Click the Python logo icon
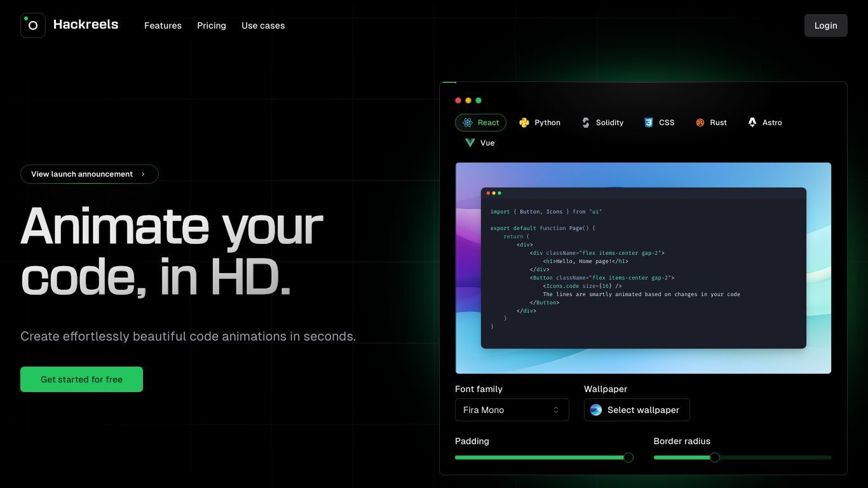Viewport: 868px width, 488px height. click(x=524, y=123)
